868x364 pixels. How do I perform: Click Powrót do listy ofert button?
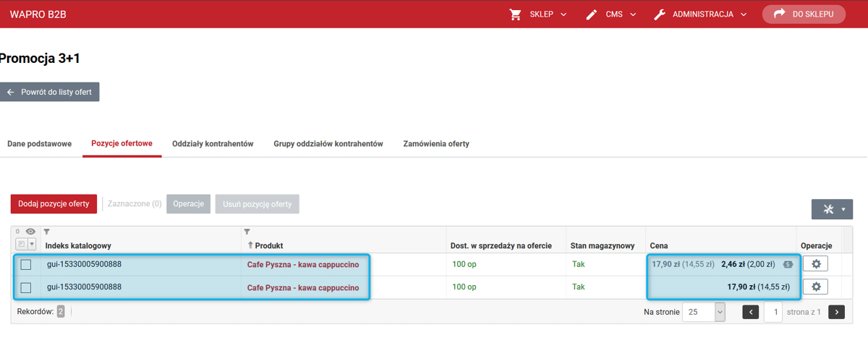coord(49,93)
